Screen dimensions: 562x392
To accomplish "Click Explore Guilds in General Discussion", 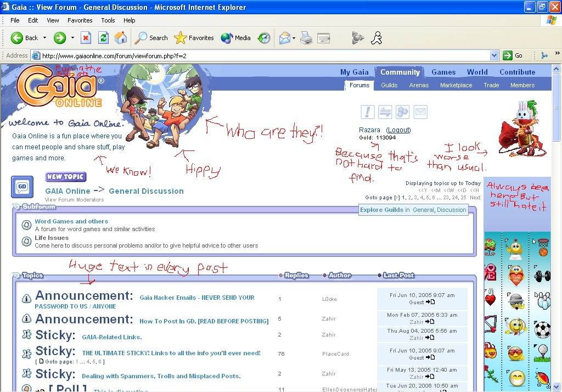I will coord(413,210).
